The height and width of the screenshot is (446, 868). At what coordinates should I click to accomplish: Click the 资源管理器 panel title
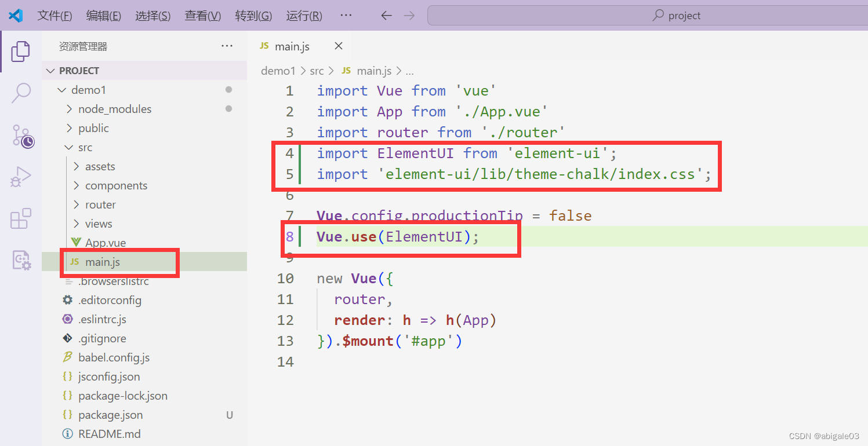tap(83, 46)
